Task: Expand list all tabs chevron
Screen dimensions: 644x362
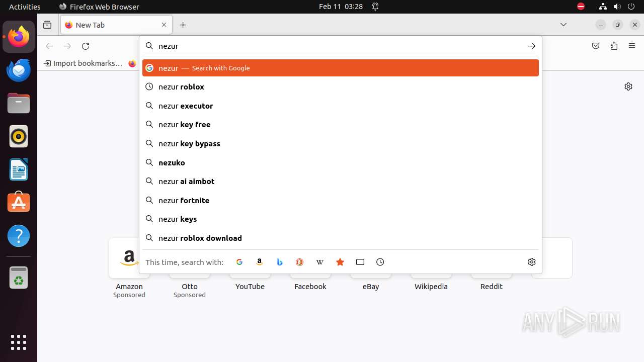Action: tap(563, 25)
